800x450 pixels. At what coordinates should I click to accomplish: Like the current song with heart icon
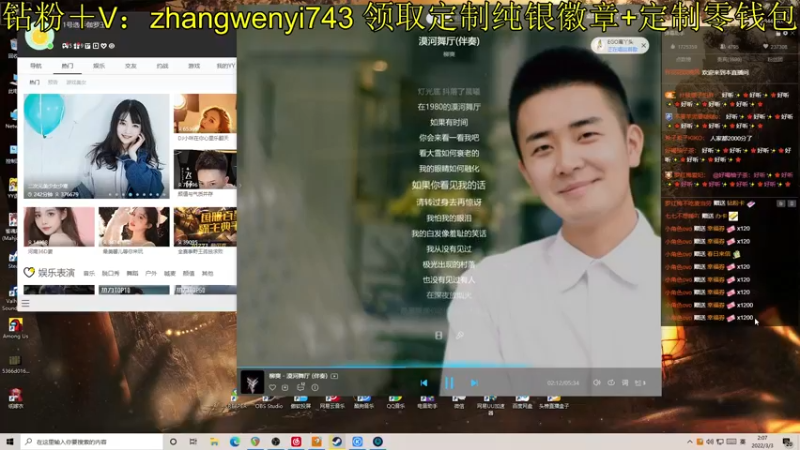(x=272, y=388)
